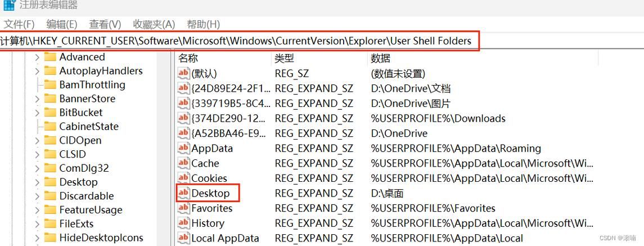
Task: Expand the Discardable key chevron
Action: pyautogui.click(x=37, y=196)
